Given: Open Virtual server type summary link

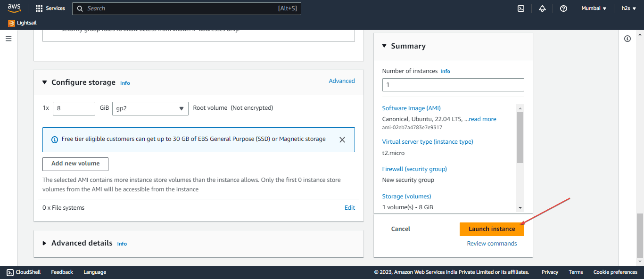Looking at the screenshot, I should (x=428, y=142).
